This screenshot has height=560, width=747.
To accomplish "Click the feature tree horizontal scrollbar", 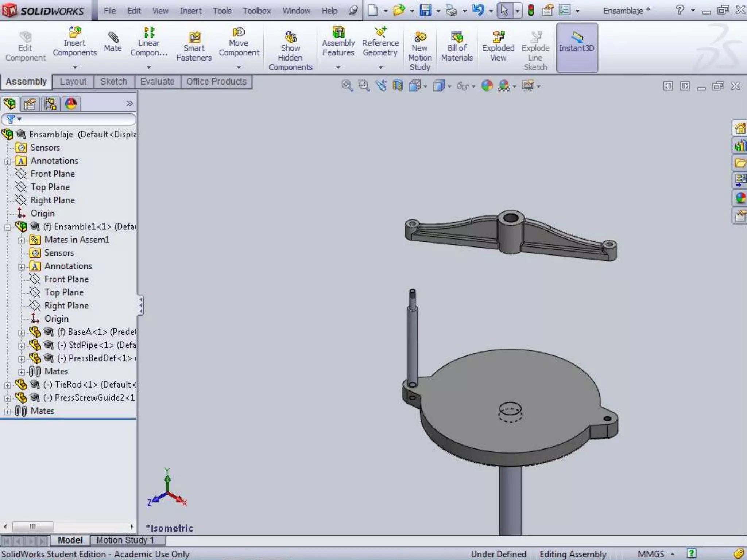I will (33, 526).
